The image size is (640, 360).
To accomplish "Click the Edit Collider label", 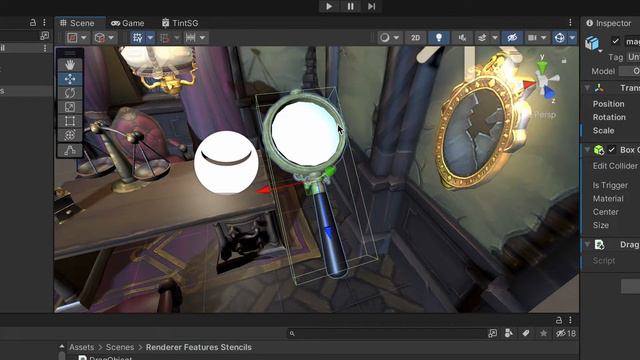I will click(x=615, y=166).
